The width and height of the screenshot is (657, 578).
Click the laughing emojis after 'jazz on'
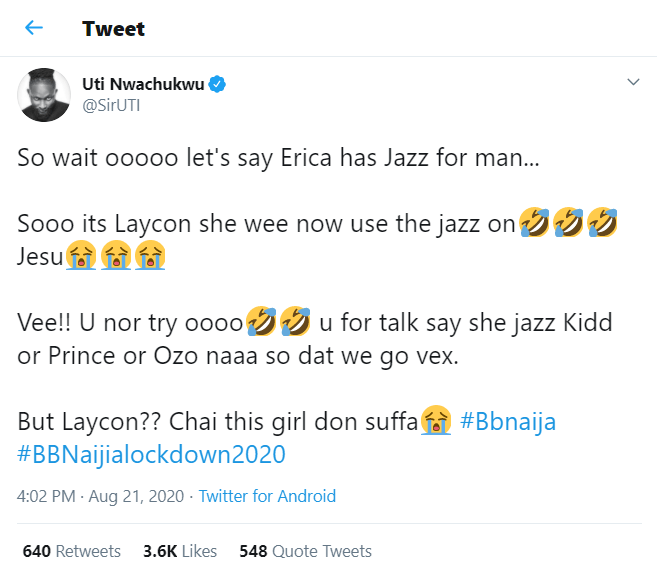pyautogui.click(x=568, y=226)
